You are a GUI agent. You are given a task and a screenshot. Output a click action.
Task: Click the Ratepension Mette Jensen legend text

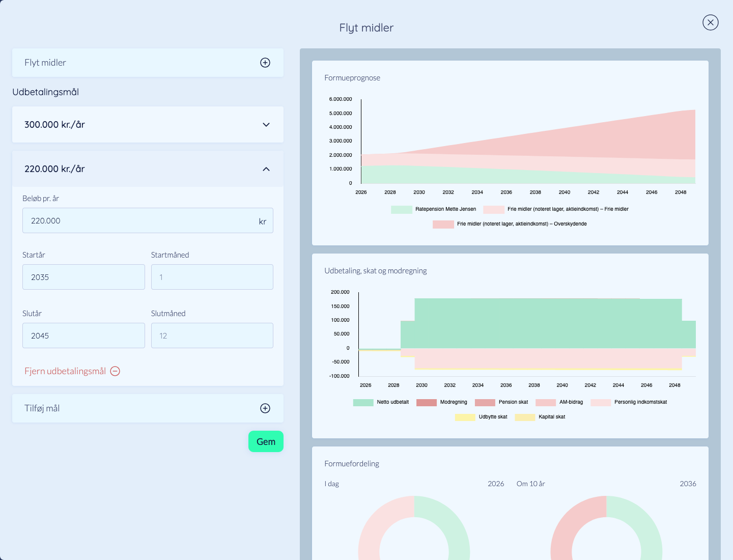(x=446, y=209)
